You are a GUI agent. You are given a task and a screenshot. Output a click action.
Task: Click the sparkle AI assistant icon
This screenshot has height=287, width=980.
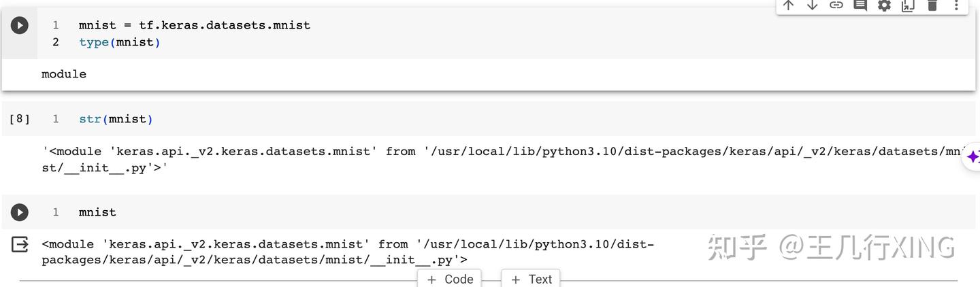tap(973, 157)
